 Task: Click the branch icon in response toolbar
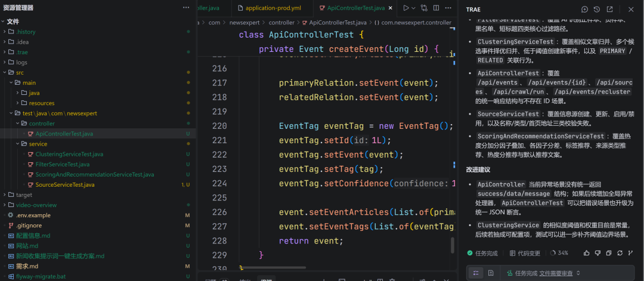coord(630,253)
